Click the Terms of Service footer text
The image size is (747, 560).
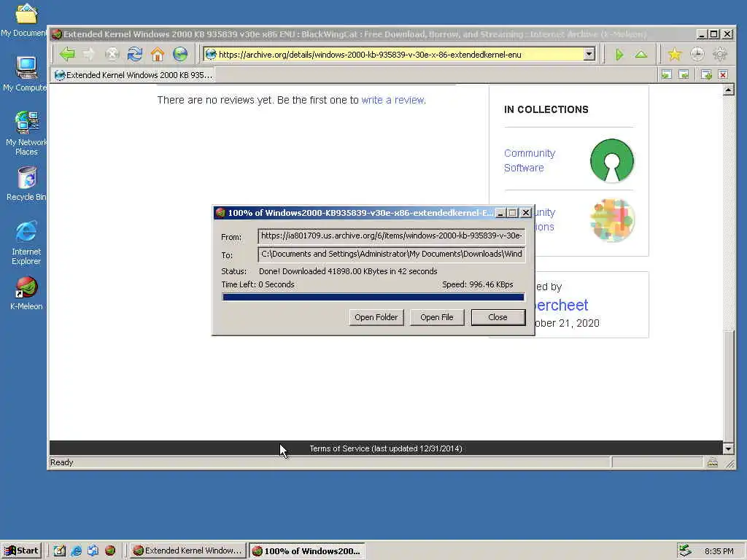(x=385, y=448)
